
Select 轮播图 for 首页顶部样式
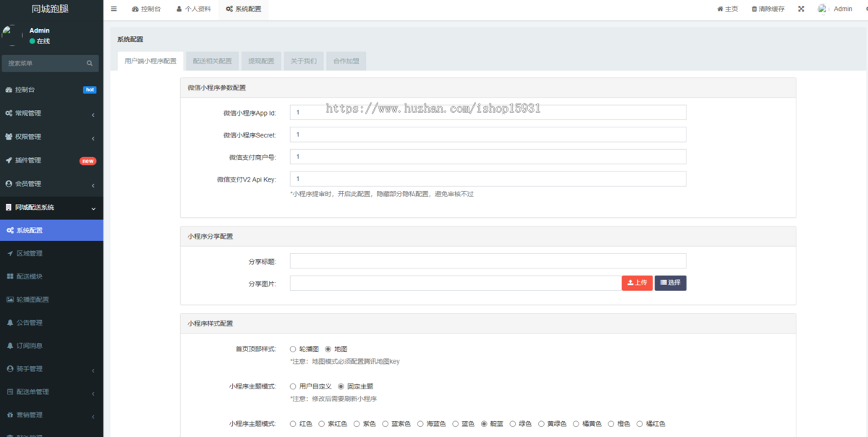point(293,349)
